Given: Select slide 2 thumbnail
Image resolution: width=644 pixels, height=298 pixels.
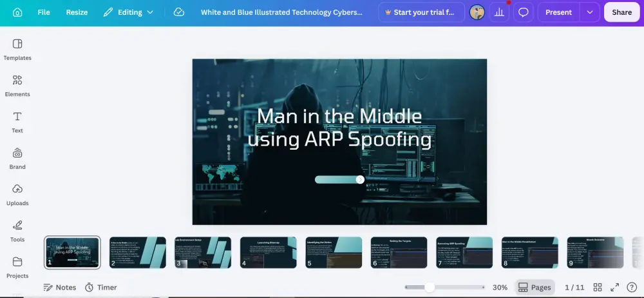Looking at the screenshot, I should [x=138, y=252].
